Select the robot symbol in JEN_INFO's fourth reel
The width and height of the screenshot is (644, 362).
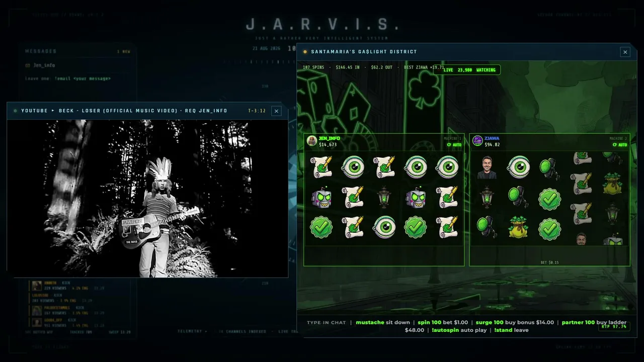416,197
